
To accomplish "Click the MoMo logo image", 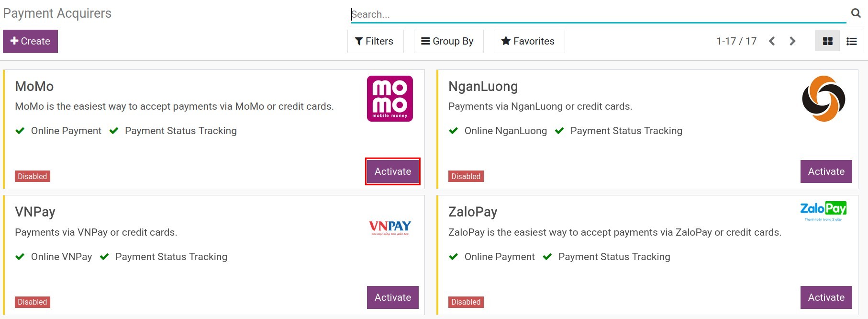I will [x=389, y=99].
